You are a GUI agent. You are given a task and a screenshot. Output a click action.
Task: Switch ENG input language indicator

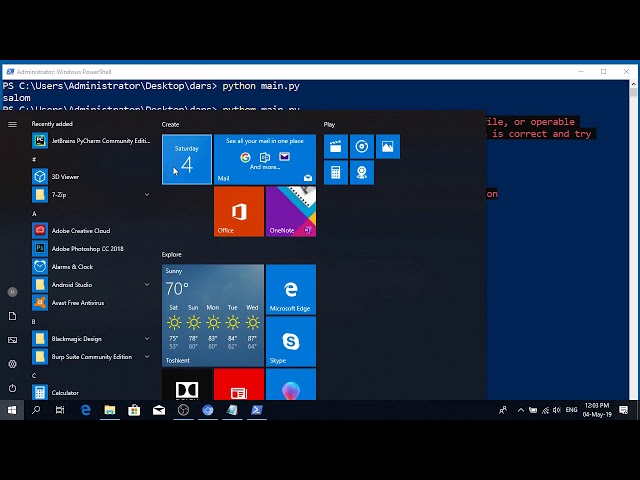tap(571, 410)
